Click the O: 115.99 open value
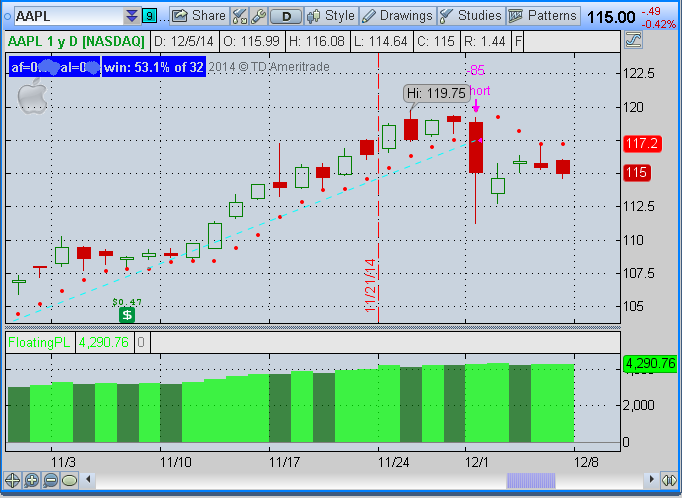The height and width of the screenshot is (498, 682). coord(251,42)
